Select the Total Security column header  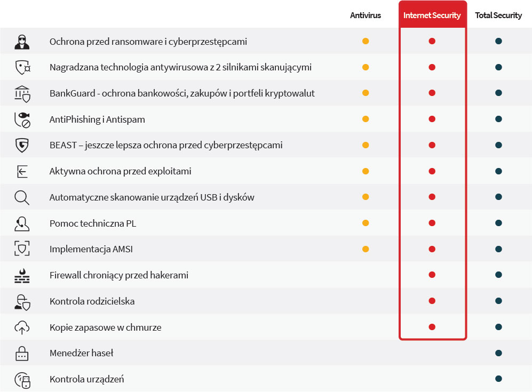[498, 15]
